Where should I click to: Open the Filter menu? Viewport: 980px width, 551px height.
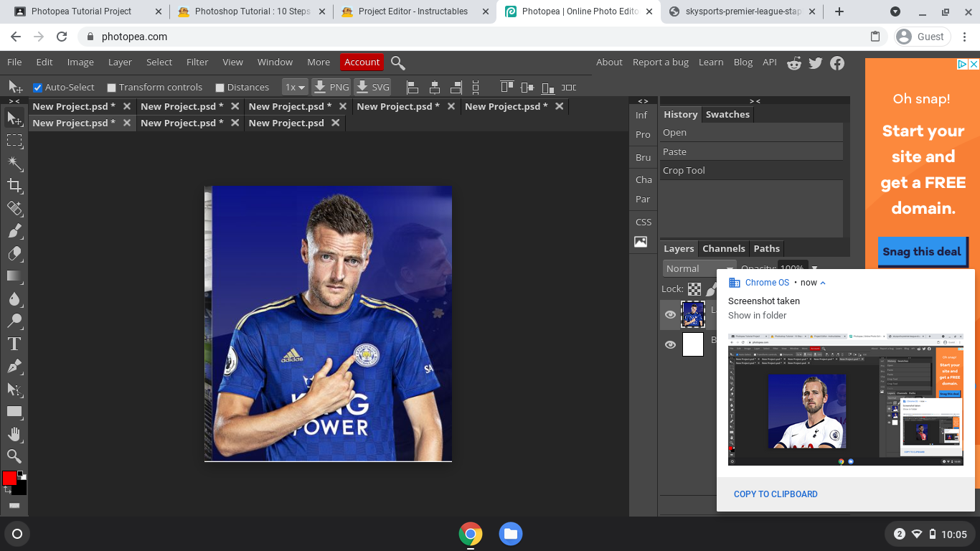[x=197, y=62]
